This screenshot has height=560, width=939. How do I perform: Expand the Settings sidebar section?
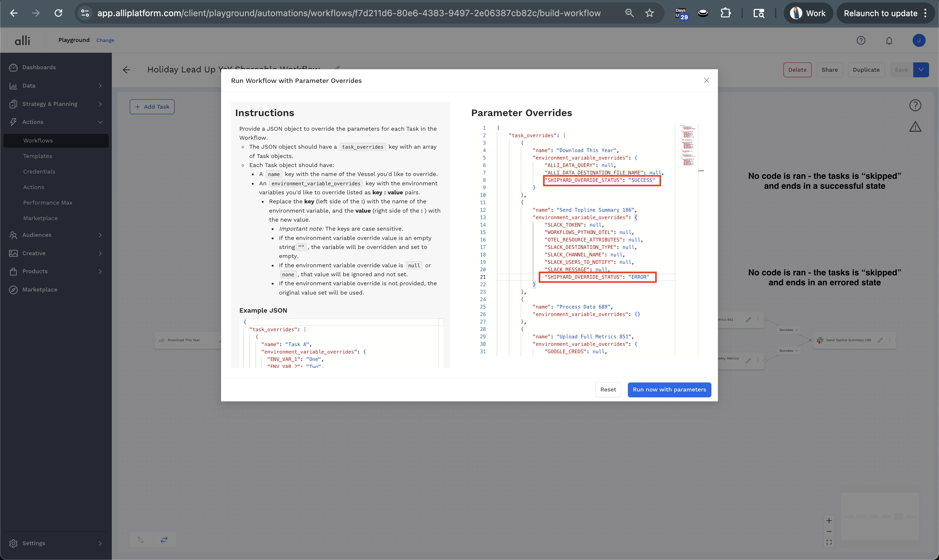[56, 543]
